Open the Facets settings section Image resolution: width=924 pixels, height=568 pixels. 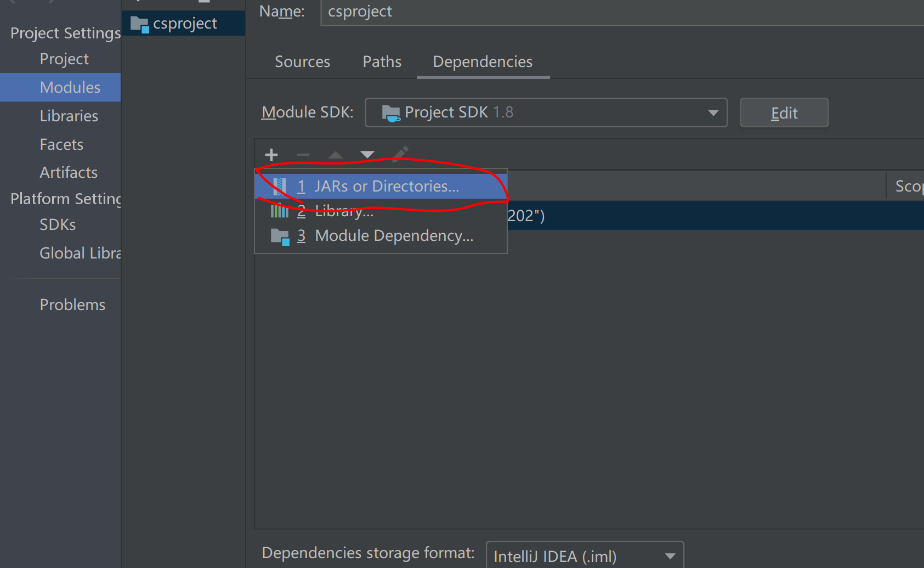coord(61,144)
